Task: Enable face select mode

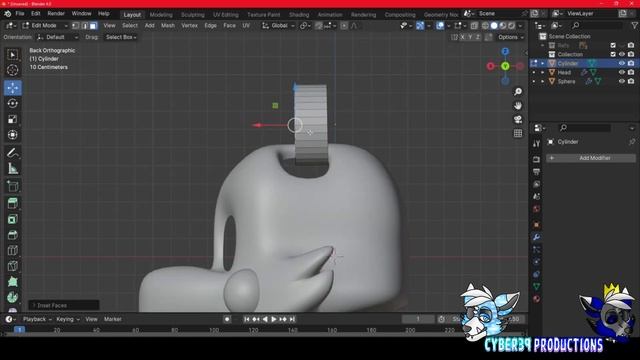Action: 93,26
